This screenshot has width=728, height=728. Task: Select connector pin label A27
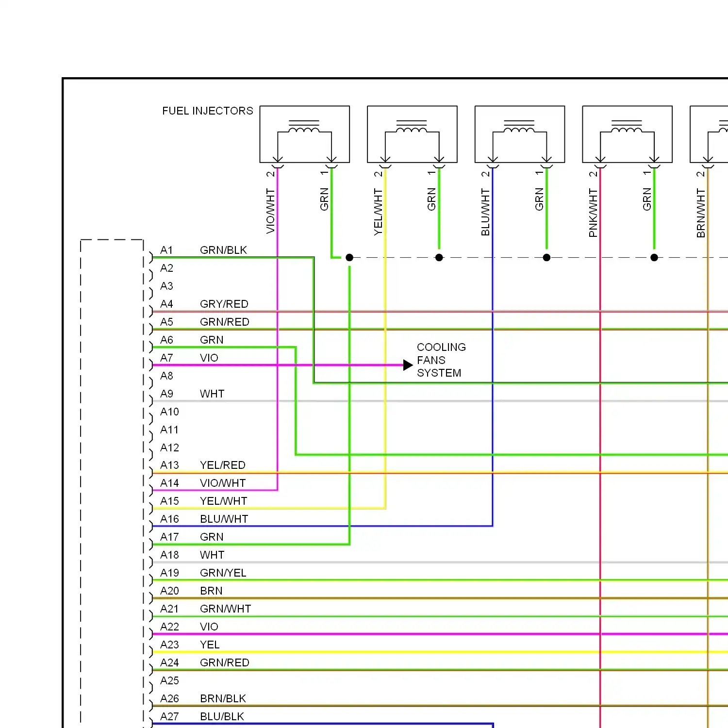tap(169, 717)
